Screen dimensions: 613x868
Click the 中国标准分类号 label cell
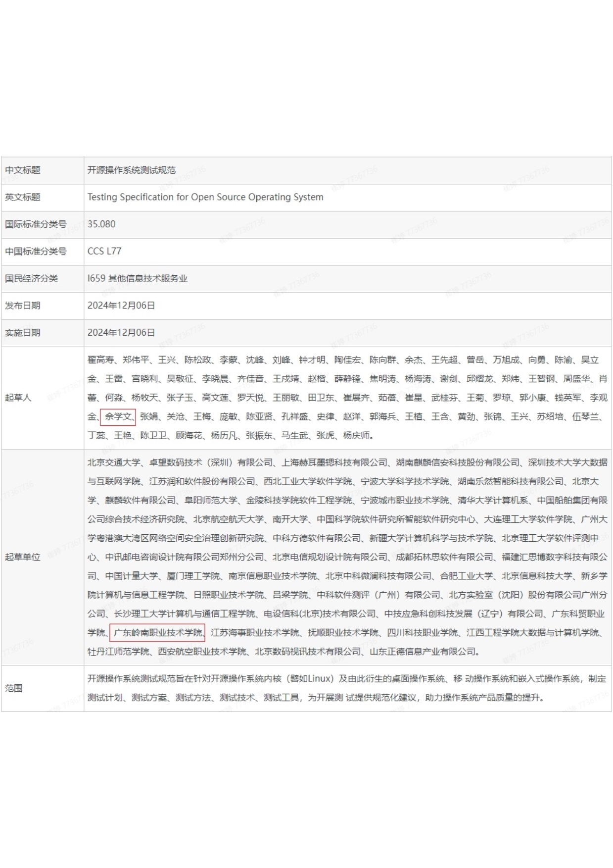[36, 252]
